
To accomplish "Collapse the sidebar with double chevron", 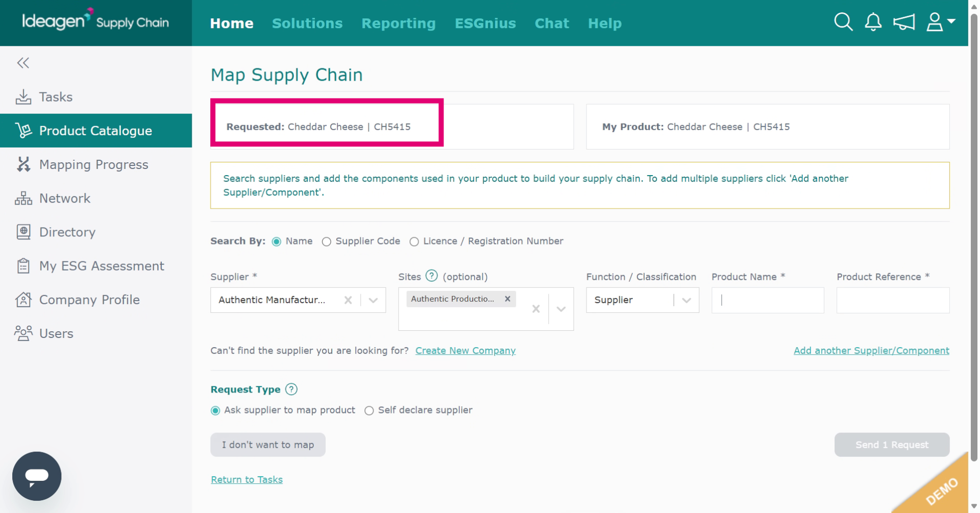I will 23,63.
